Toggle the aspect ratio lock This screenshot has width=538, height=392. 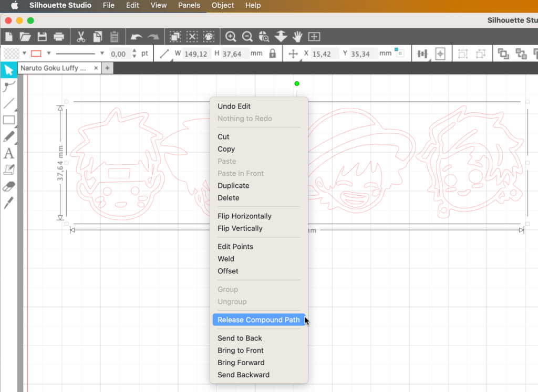click(272, 54)
